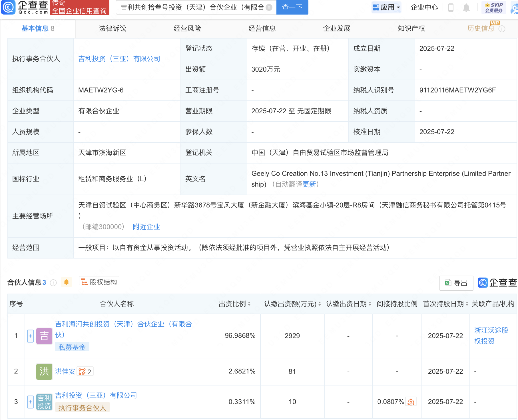Viewport: 518px width, 420px height.
Task: Click taxpayer ID 91120116MAETW2YG6F
Action: (457, 90)
